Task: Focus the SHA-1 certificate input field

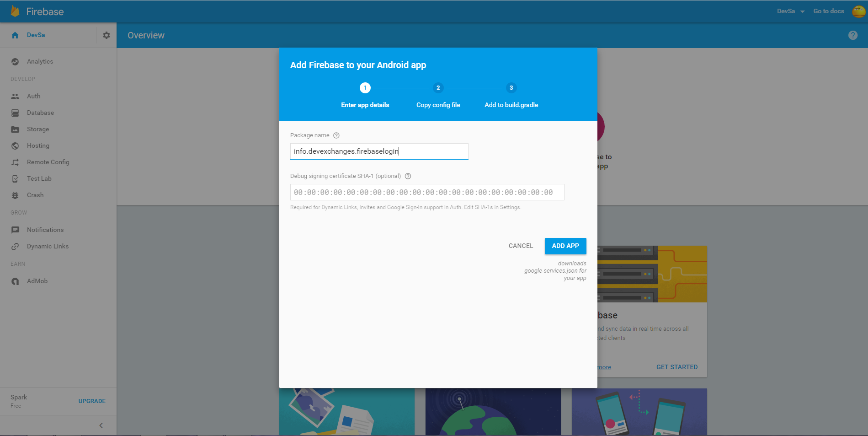Action: pos(427,192)
